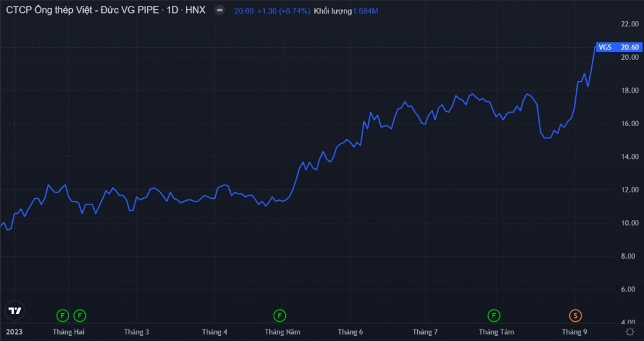
Task: Click the Tháng 7 time axis label
Action: [425, 332]
